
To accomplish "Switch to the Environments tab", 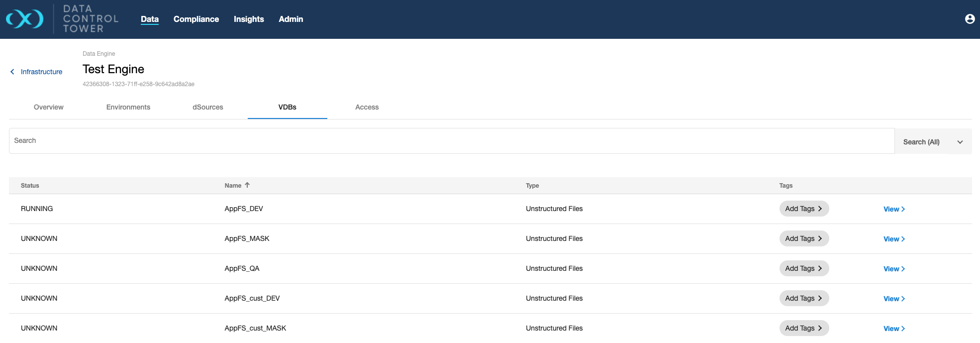I will coord(128,107).
